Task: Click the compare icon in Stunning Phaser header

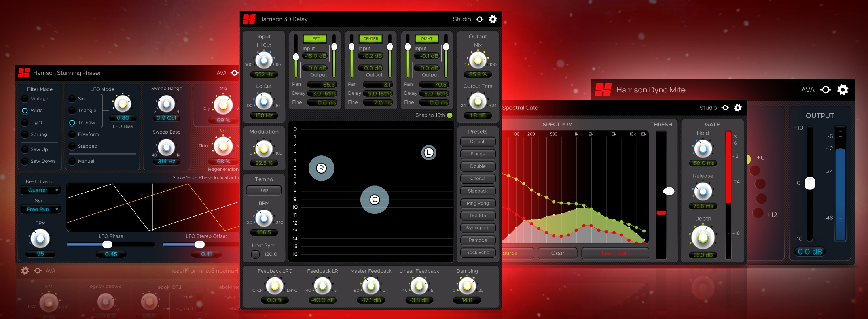Action: coord(235,73)
